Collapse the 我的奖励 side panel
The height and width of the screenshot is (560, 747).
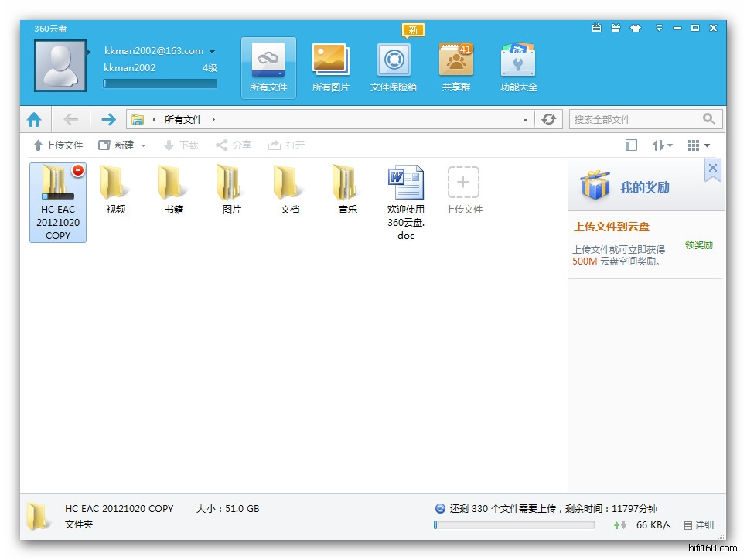(712, 168)
